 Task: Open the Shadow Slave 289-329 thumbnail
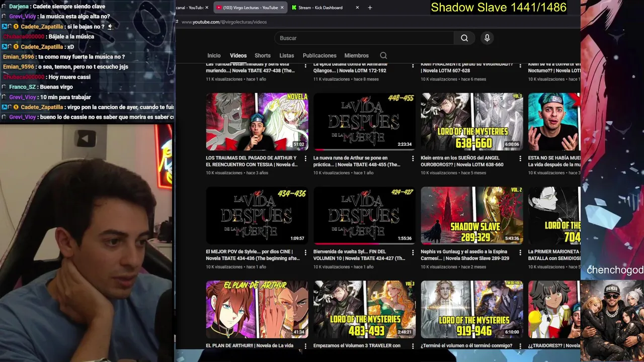pyautogui.click(x=471, y=215)
